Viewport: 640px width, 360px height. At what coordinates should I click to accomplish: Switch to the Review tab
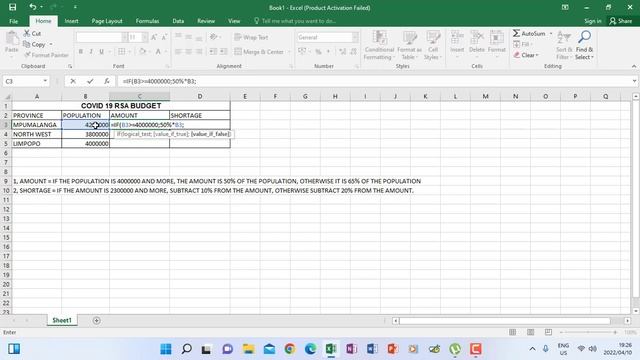(206, 21)
